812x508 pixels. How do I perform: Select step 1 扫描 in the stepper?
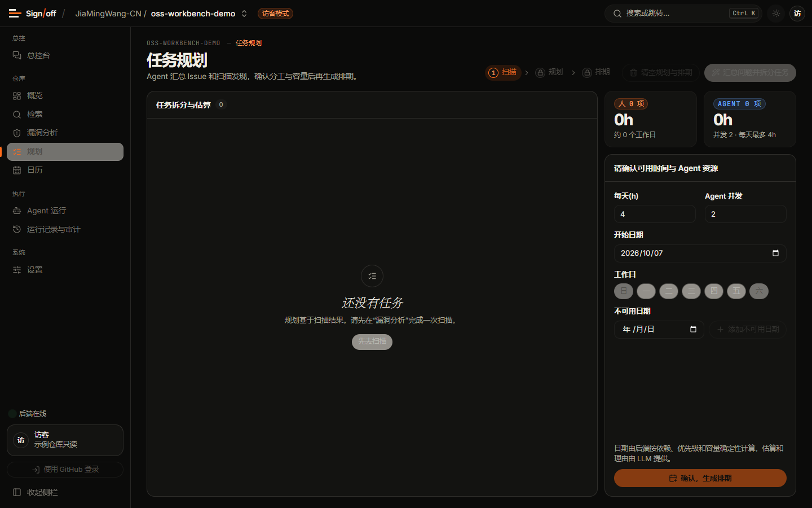click(503, 72)
